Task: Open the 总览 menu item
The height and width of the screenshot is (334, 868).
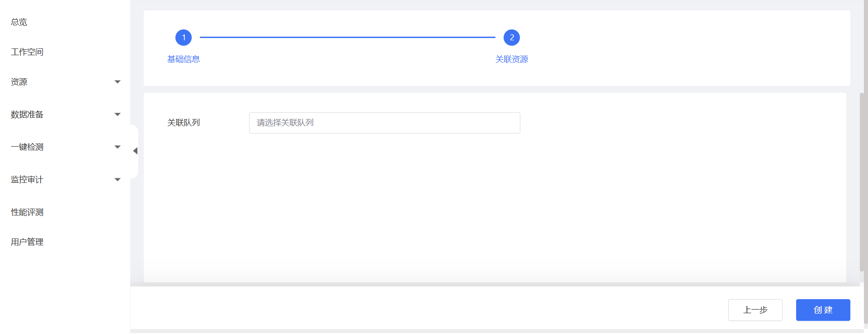Action: 19,22
